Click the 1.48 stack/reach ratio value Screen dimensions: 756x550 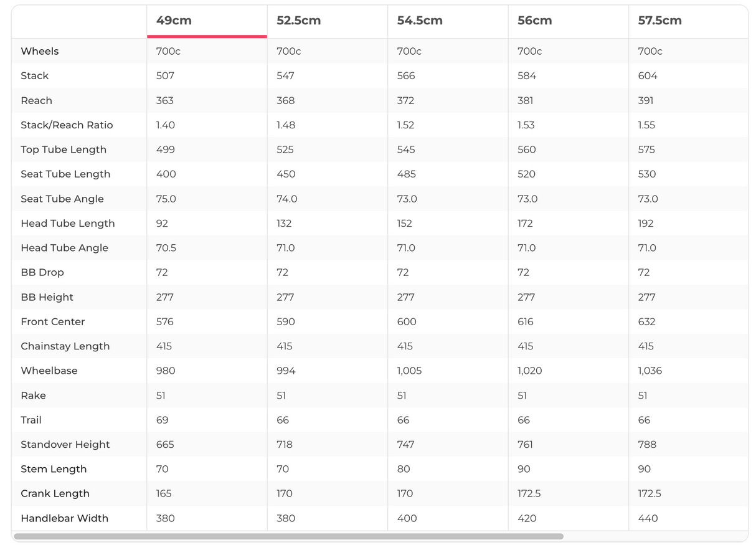pos(286,125)
